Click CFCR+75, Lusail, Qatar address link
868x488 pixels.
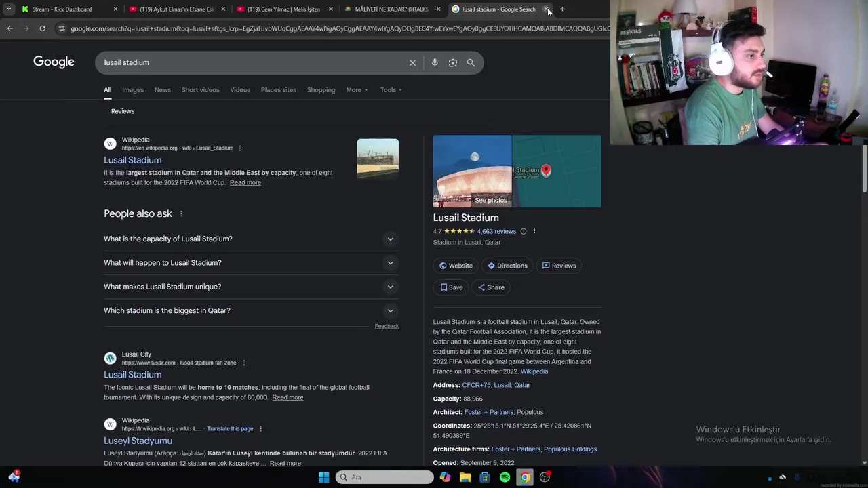point(496,385)
